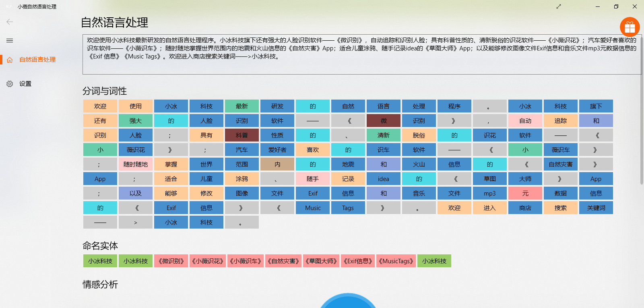Select the 数据 word tile

(x=561, y=193)
